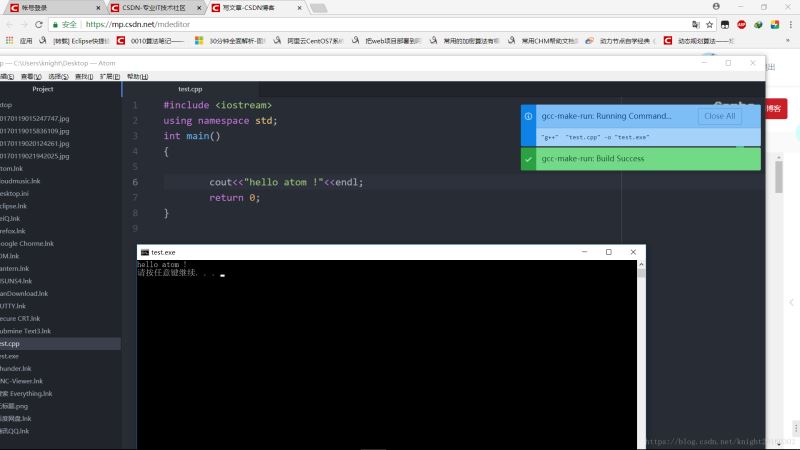
Task: Close the 写文章-CSDN博客 tab
Action: click(x=299, y=8)
